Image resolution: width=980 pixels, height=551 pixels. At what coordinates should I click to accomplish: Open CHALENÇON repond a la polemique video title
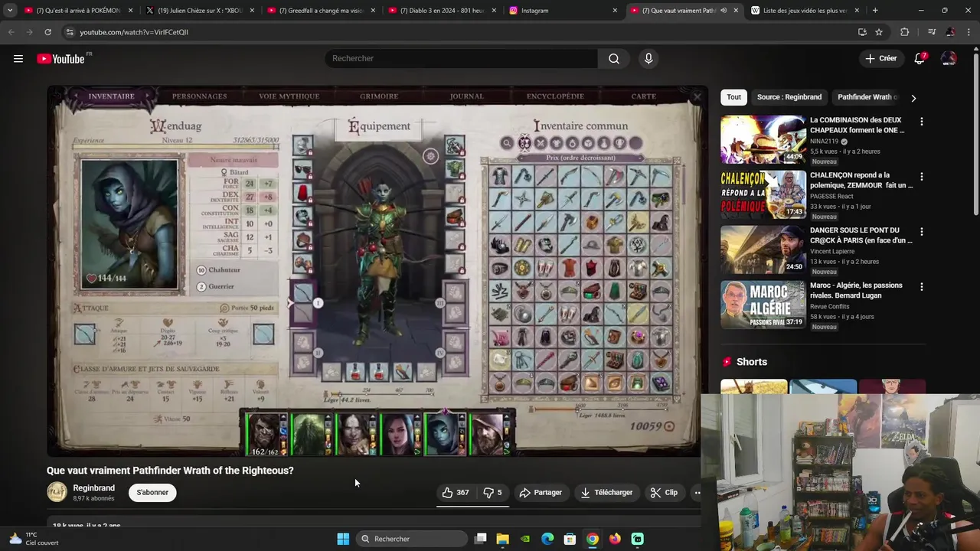[861, 181]
